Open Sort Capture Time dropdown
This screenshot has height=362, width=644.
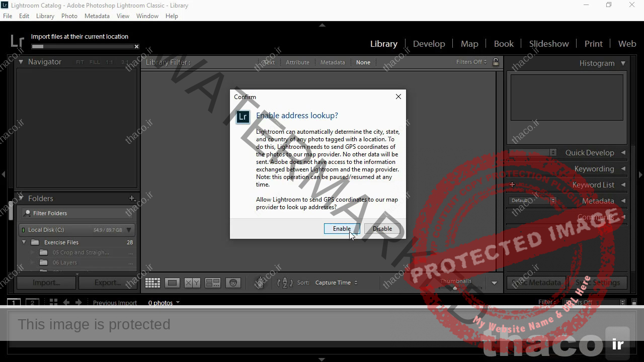pos(336,283)
